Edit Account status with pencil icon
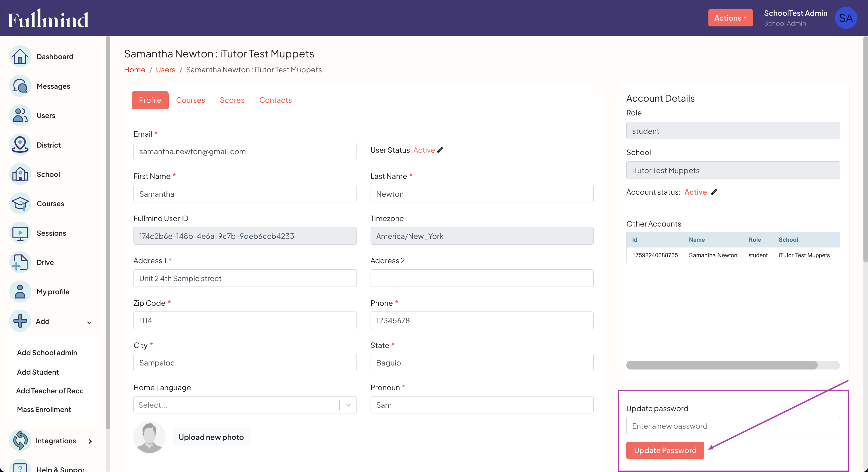This screenshot has height=472, width=868. pos(714,192)
